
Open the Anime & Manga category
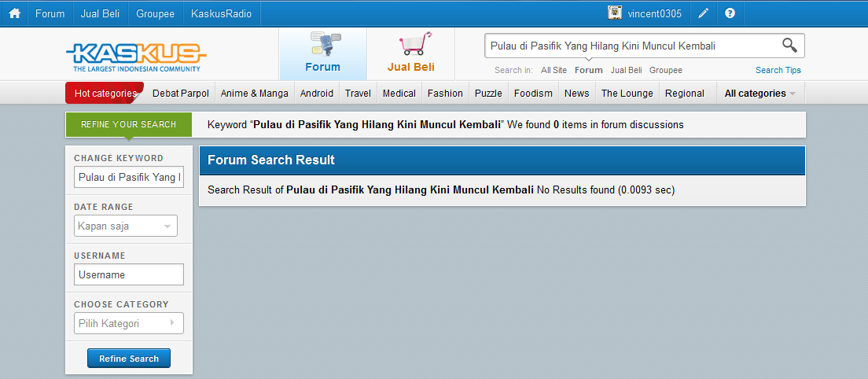pos(255,94)
